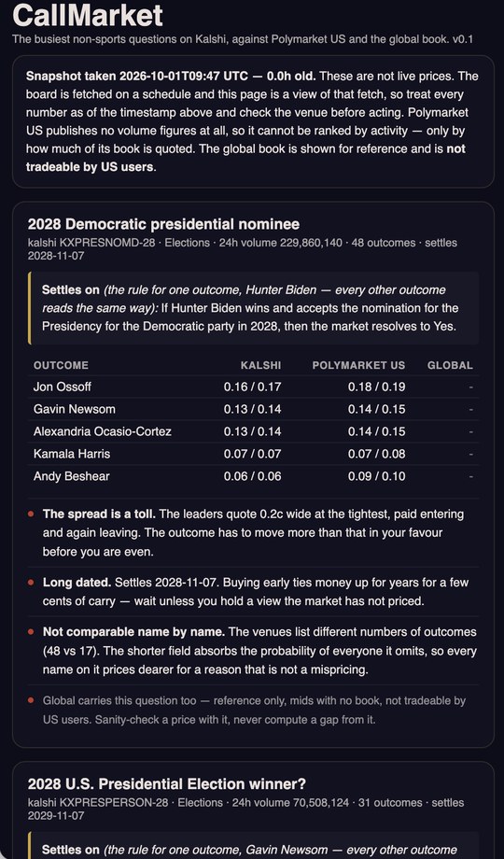Select the Gavin Newsom outcome row
Image resolution: width=504 pixels, height=859 pixels.
point(253,409)
